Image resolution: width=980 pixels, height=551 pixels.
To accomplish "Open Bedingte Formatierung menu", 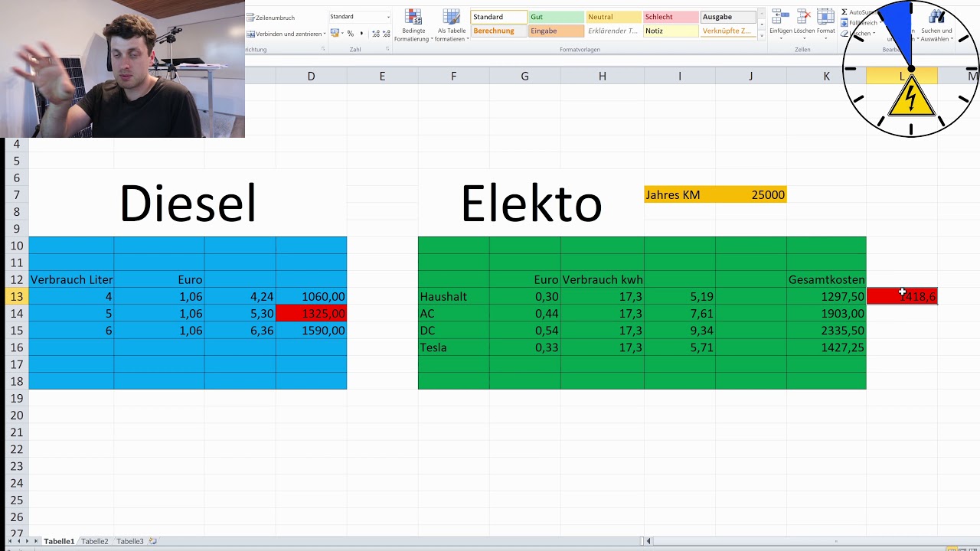I will point(413,25).
